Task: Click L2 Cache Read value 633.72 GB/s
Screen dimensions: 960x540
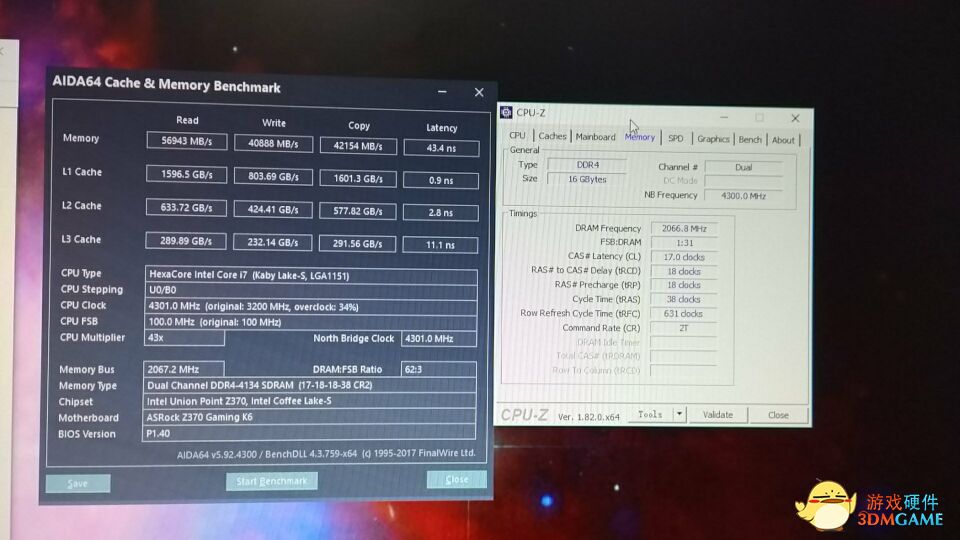Action: [x=186, y=208]
